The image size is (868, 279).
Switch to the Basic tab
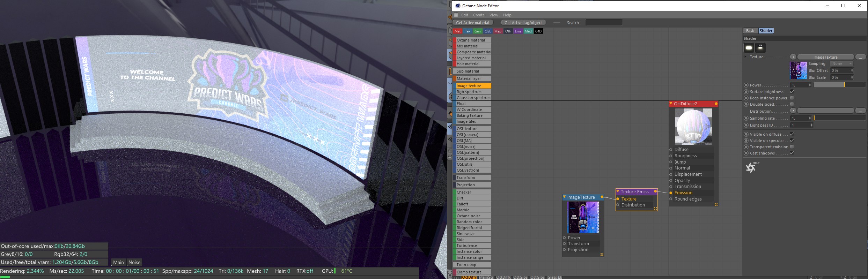tap(750, 31)
